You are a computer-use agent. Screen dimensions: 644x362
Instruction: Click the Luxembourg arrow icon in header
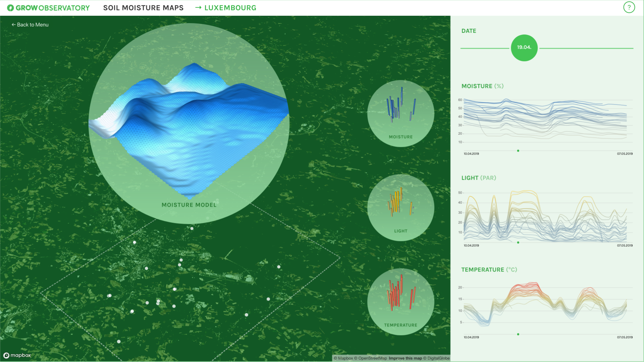tap(198, 8)
